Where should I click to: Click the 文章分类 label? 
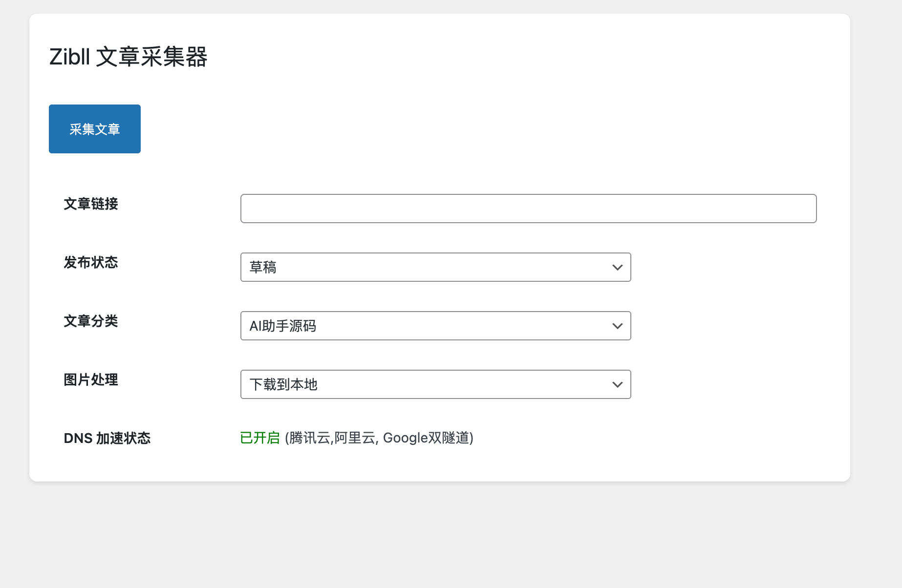point(91,322)
